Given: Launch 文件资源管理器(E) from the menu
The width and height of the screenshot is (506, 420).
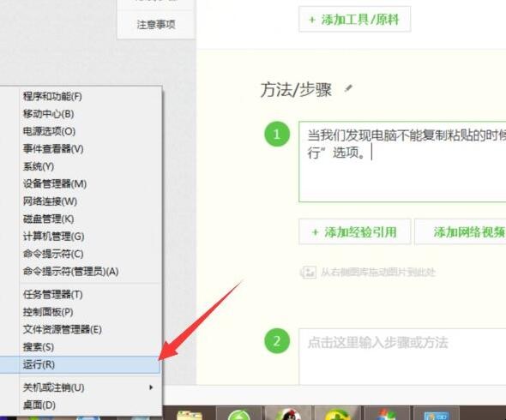Looking at the screenshot, I should click(81, 329).
